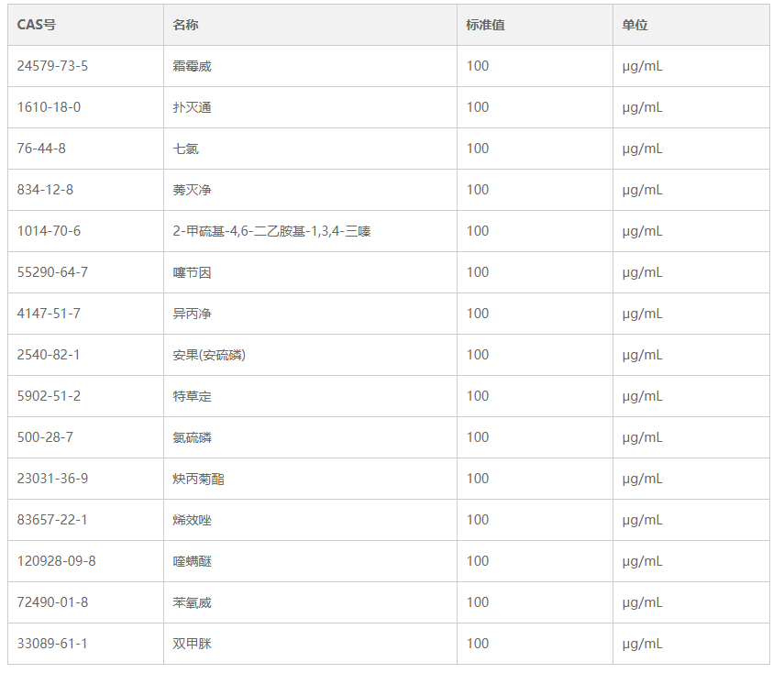Click CAS number 55290-64-7
Screen dimensions: 784x673
[x=52, y=272]
